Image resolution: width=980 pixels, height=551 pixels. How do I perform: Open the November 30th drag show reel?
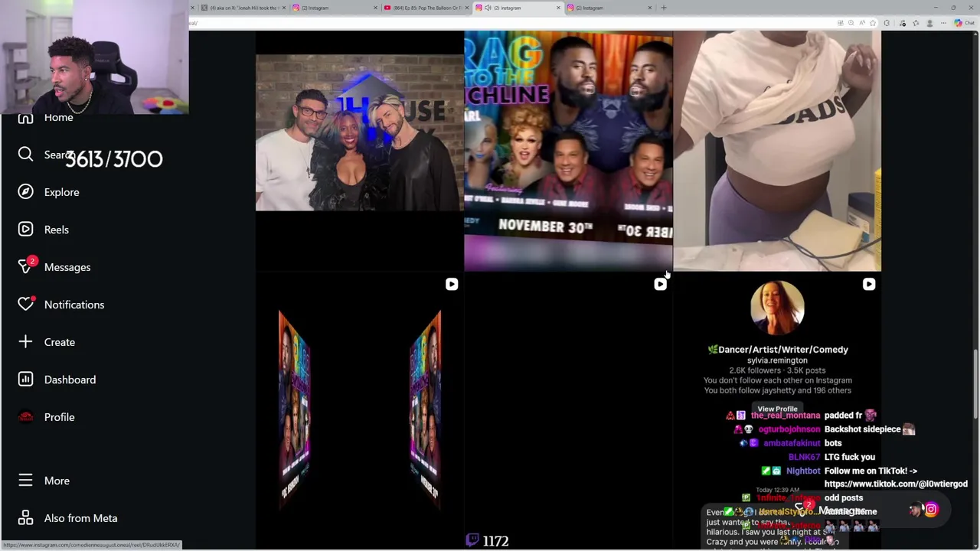(x=568, y=151)
